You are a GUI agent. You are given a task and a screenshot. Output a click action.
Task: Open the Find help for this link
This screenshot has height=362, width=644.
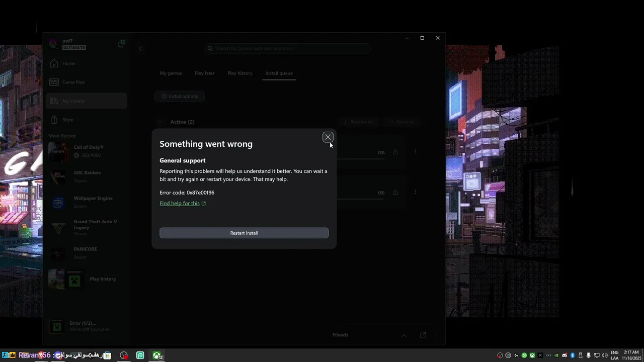coord(183,203)
